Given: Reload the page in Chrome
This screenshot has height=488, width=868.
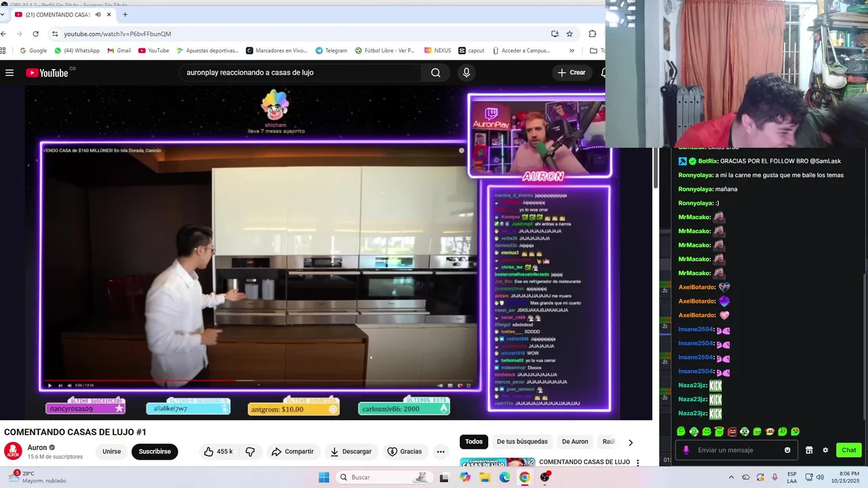Looking at the screenshot, I should tap(35, 34).
